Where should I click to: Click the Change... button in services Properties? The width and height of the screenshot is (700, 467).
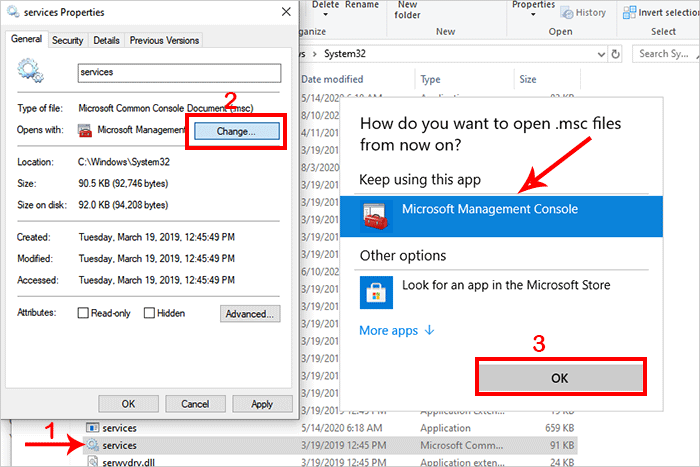click(x=237, y=131)
